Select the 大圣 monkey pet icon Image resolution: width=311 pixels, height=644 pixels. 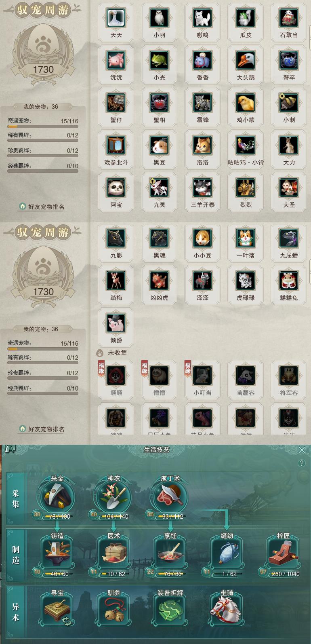(289, 188)
